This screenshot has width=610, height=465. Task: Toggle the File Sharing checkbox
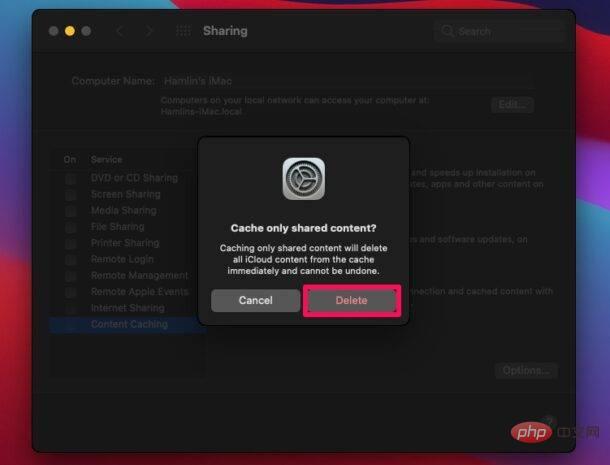(x=70, y=227)
